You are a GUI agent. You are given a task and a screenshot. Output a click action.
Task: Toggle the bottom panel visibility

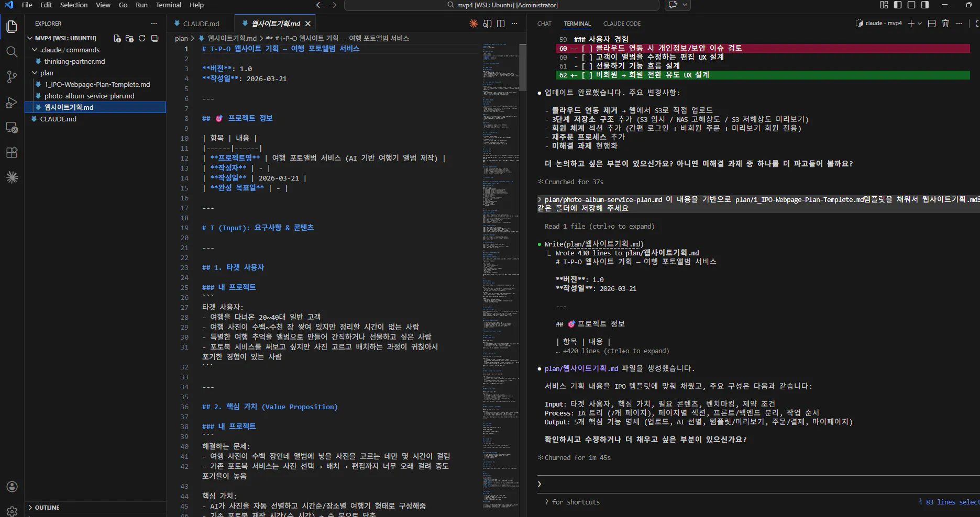[911, 5]
